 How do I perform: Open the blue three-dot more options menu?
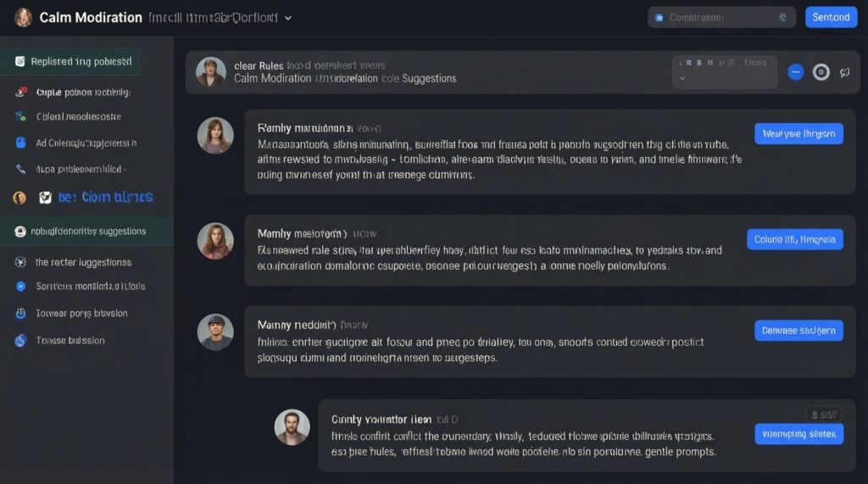795,72
